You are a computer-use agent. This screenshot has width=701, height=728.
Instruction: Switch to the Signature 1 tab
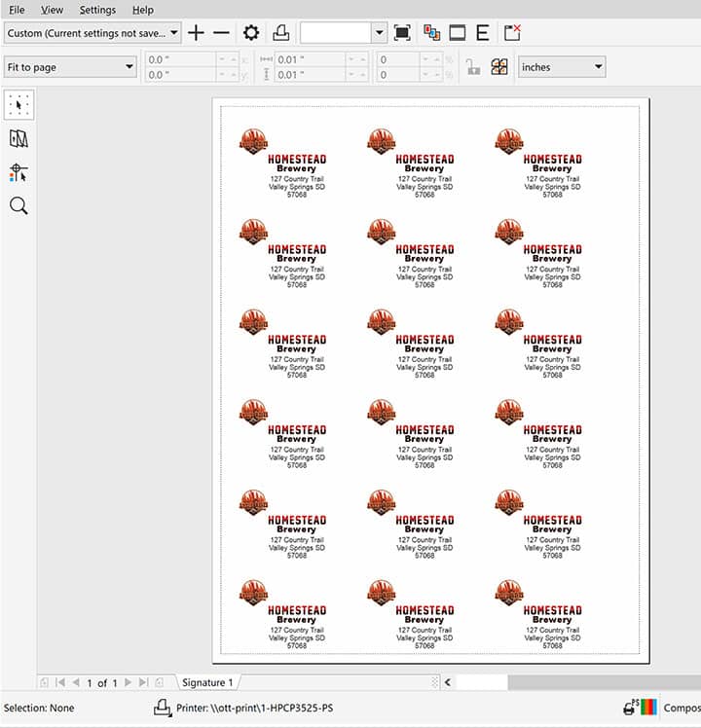(x=207, y=682)
